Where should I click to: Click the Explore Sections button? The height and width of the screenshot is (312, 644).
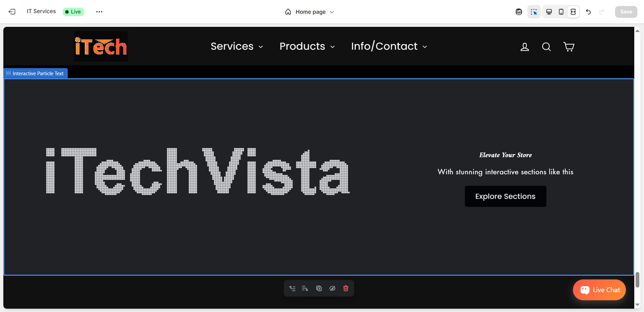(506, 197)
